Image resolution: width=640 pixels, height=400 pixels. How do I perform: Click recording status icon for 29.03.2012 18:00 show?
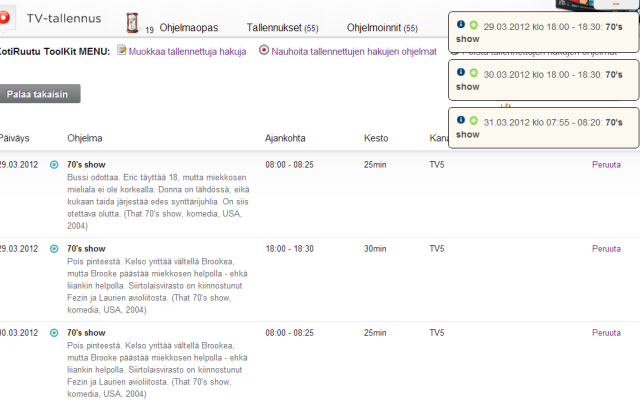(x=54, y=249)
